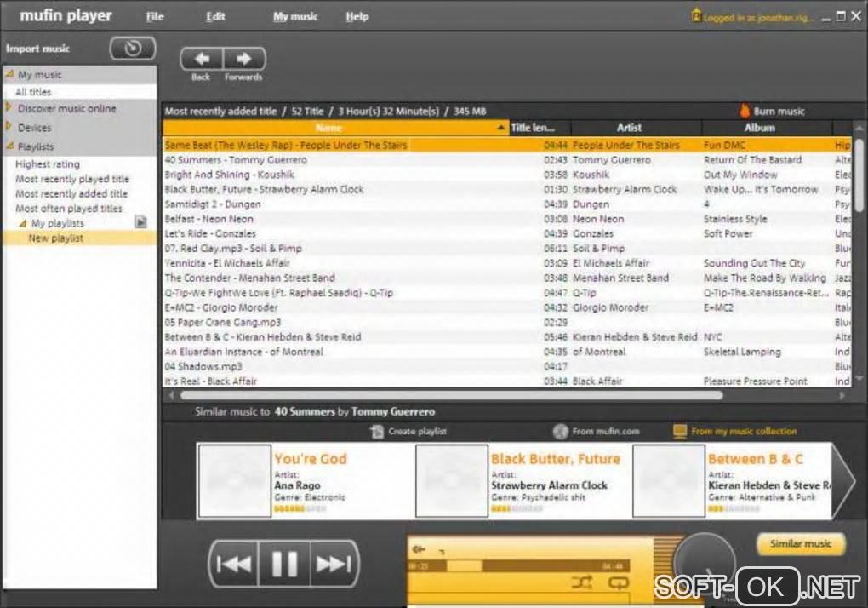The height and width of the screenshot is (608, 868).
Task: Click the star rating under Ana Rago
Action: [300, 508]
